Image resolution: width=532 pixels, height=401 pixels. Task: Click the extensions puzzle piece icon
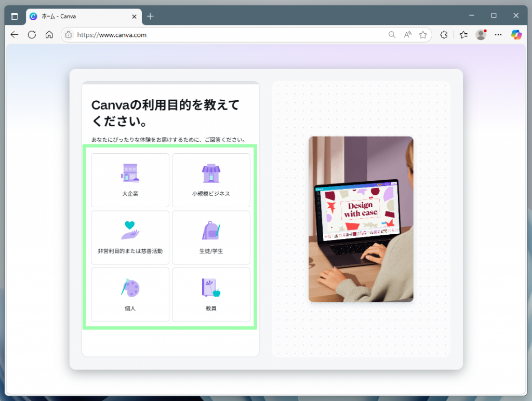444,35
